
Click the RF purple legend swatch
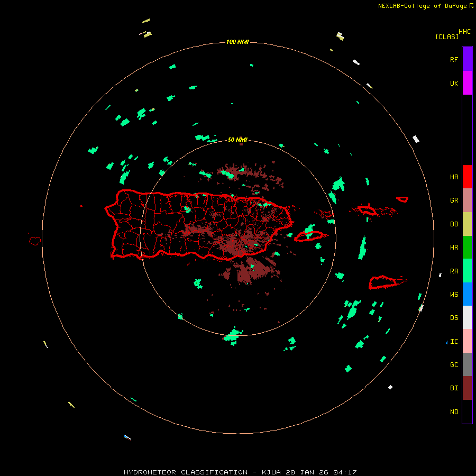click(x=467, y=59)
